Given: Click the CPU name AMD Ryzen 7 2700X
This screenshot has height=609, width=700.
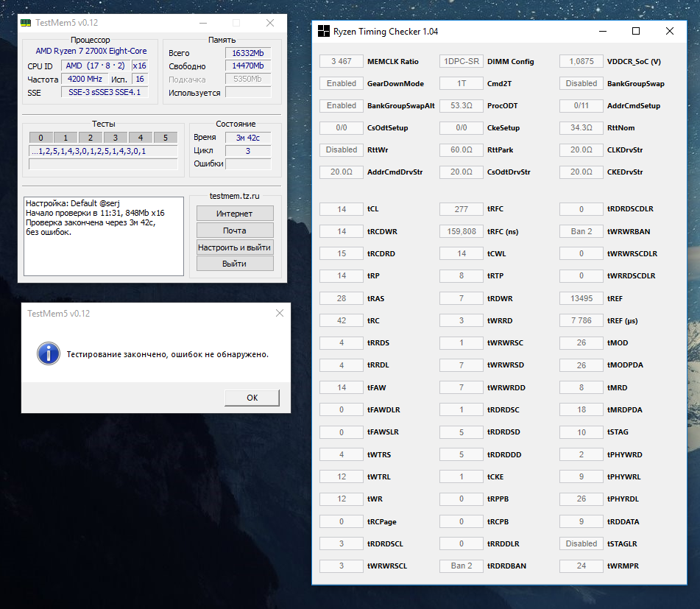Looking at the screenshot, I should click(91, 51).
